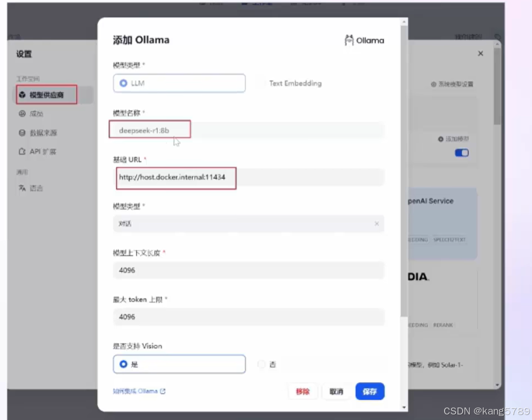This screenshot has height=420, width=532.
Task: Close the settings panel with X
Action: (x=481, y=53)
